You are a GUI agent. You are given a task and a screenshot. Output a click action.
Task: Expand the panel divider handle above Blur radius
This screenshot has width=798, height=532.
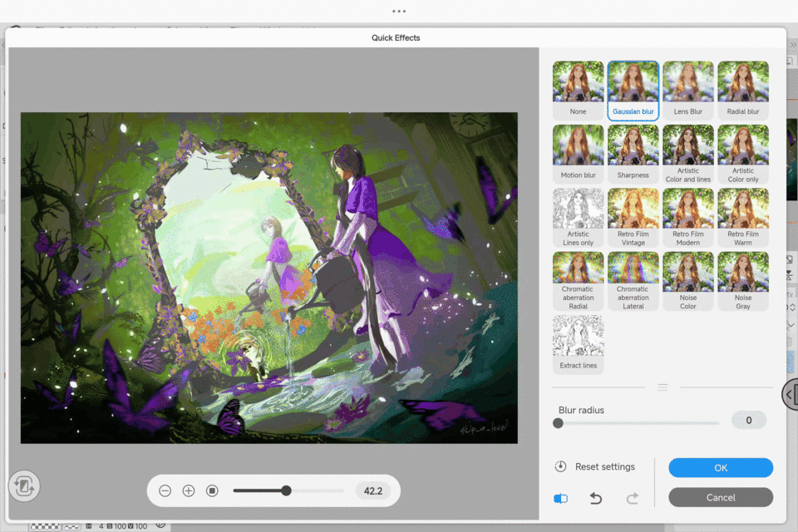[x=663, y=387]
